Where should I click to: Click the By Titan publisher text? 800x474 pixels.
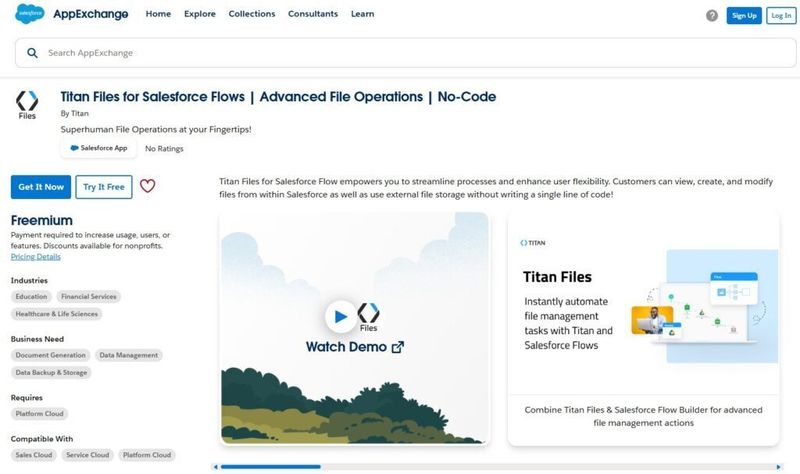tap(74, 113)
